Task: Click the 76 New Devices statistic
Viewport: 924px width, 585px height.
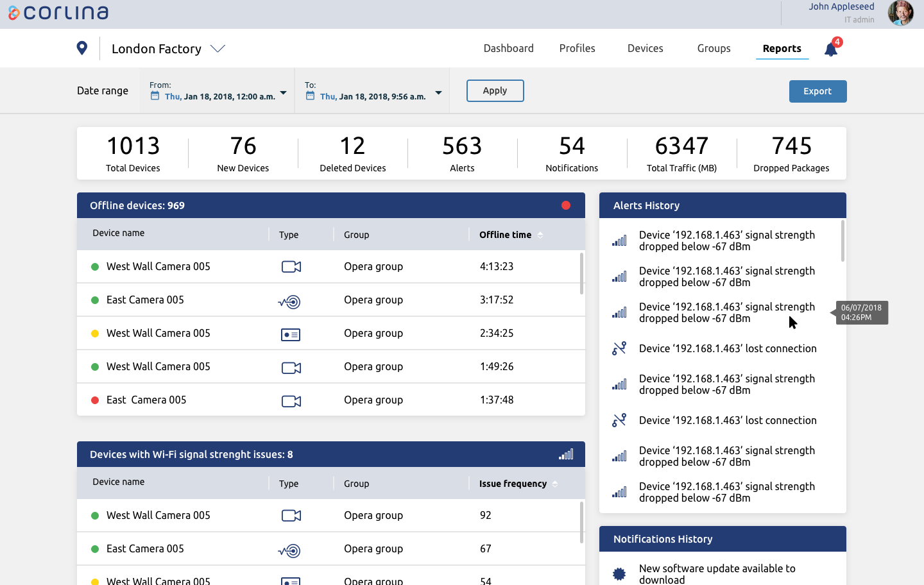Action: point(243,153)
